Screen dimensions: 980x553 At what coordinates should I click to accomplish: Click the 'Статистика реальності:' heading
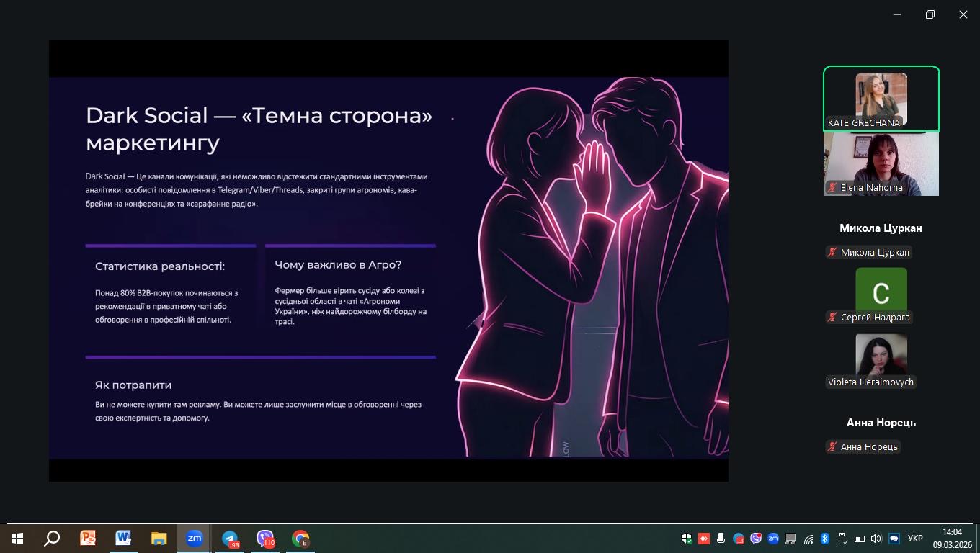click(160, 266)
